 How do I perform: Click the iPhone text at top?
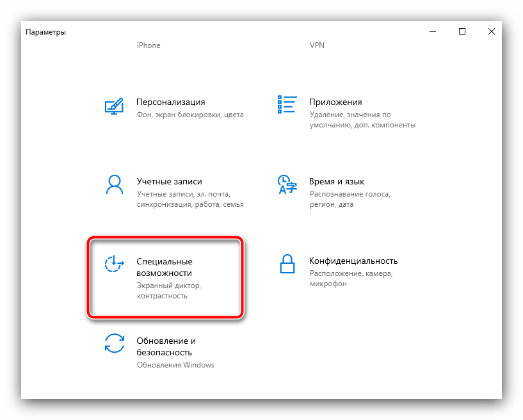click(149, 45)
